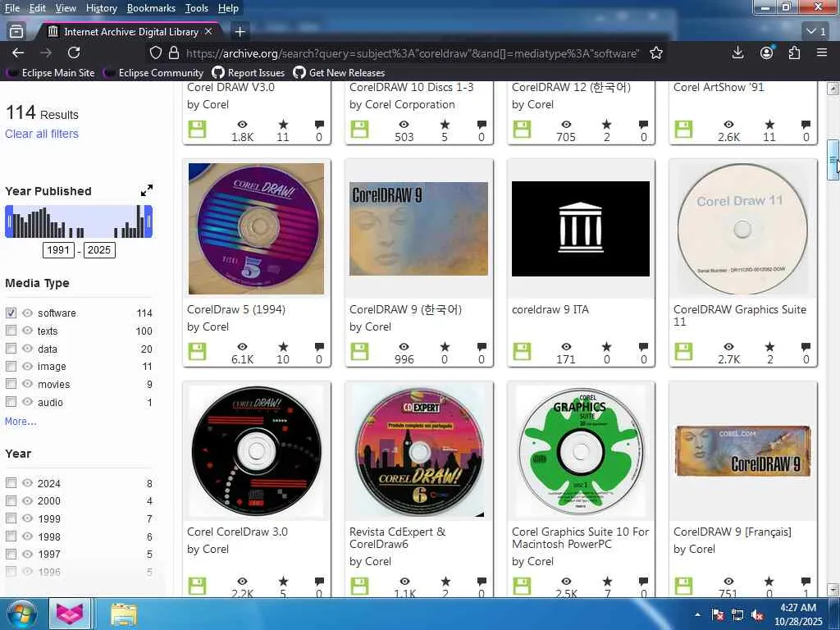Uncheck the software media type filter

(x=11, y=313)
